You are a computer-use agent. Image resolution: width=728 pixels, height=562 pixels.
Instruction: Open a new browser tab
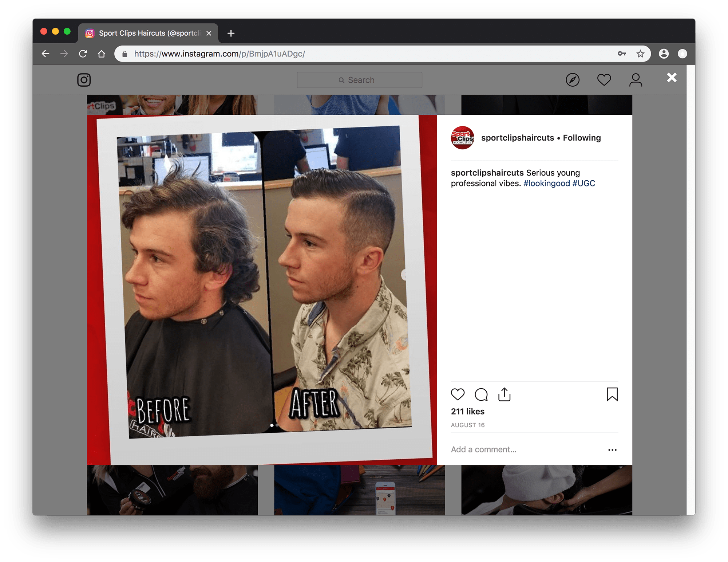tap(231, 34)
